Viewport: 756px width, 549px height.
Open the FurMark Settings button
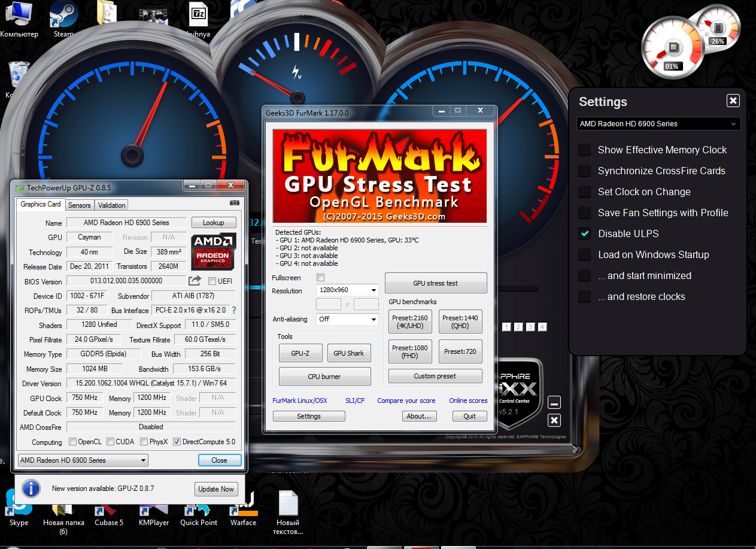(309, 416)
